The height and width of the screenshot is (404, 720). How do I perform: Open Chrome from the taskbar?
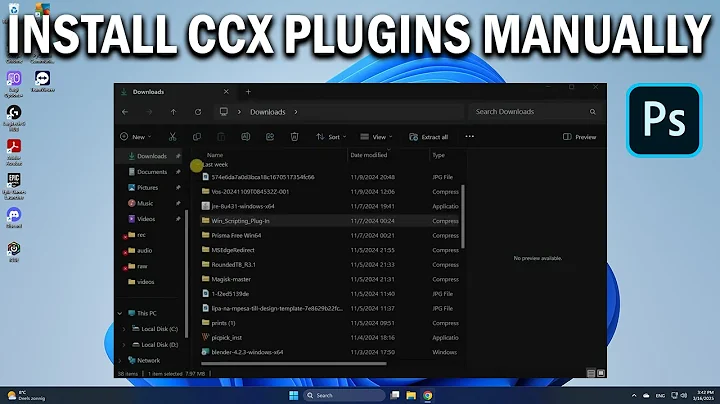pyautogui.click(x=428, y=395)
